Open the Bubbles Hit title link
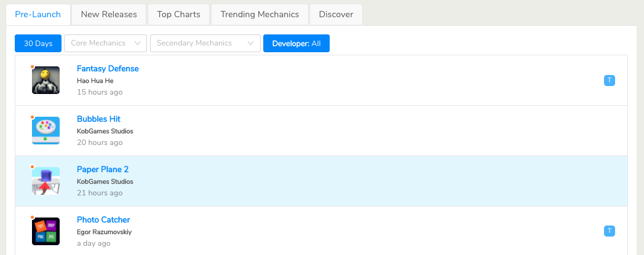644x255 pixels. 98,119
